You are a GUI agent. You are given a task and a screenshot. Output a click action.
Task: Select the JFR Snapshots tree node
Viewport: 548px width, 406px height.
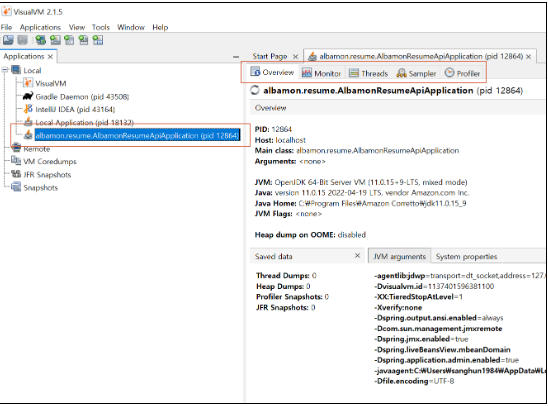(47, 174)
